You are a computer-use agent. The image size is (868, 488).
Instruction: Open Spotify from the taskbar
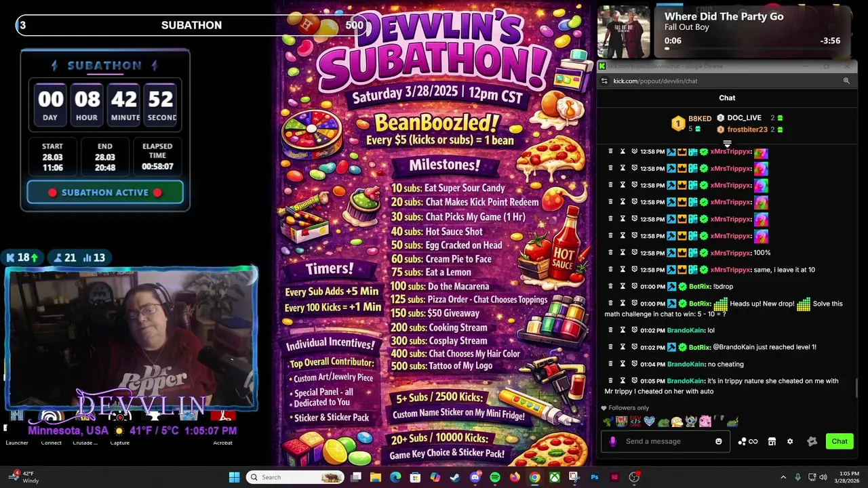tap(494, 477)
